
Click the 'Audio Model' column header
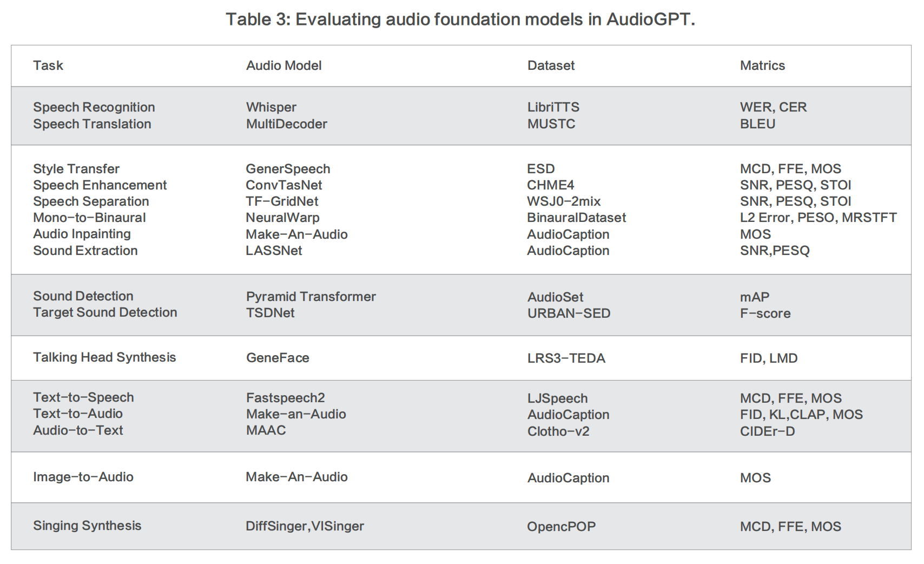[283, 65]
